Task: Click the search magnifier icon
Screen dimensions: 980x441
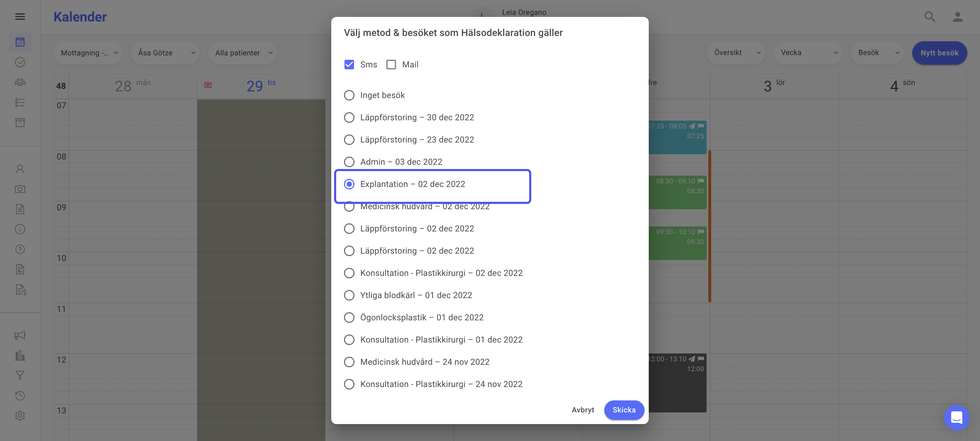Action: point(930,17)
